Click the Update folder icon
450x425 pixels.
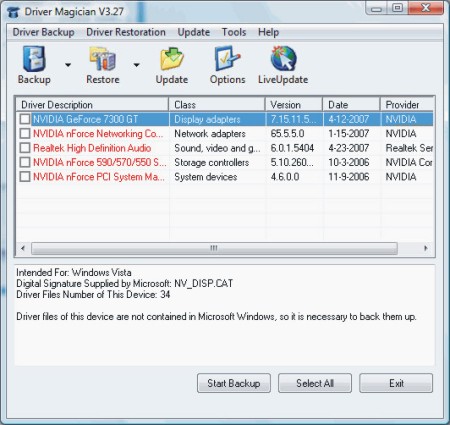(x=172, y=59)
